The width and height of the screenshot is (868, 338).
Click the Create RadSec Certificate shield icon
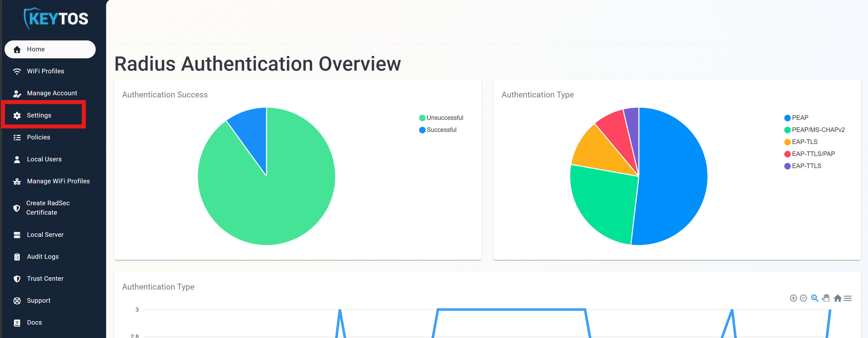[x=17, y=208]
